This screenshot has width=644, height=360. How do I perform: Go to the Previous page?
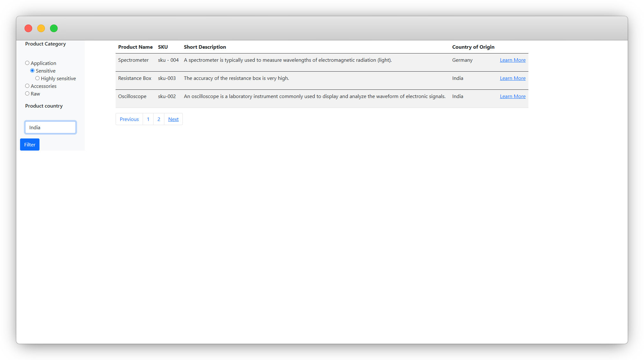pos(129,119)
